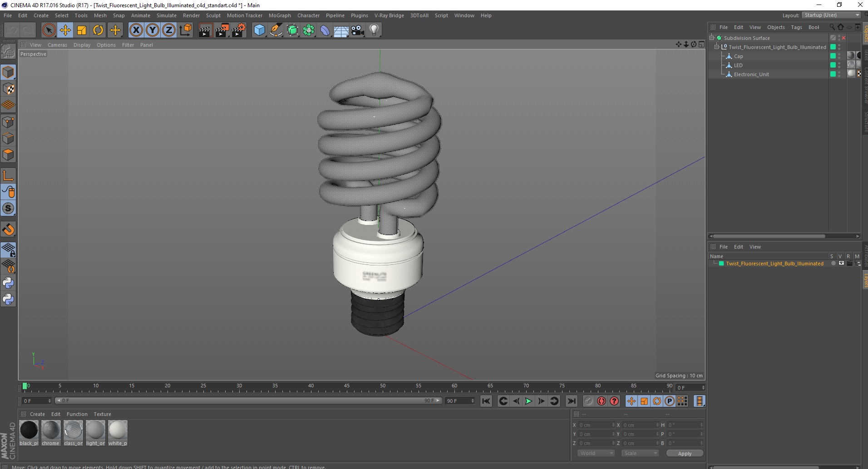This screenshot has width=868, height=469.
Task: Render to Picture Viewer
Action: click(222, 30)
